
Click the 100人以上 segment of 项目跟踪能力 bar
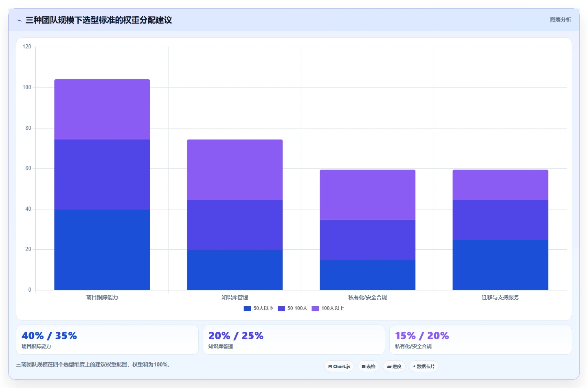102,109
